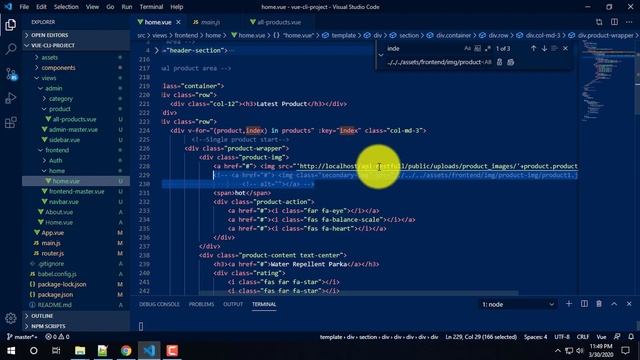
Task: Collapse the replace row toggle
Action: 380,55
